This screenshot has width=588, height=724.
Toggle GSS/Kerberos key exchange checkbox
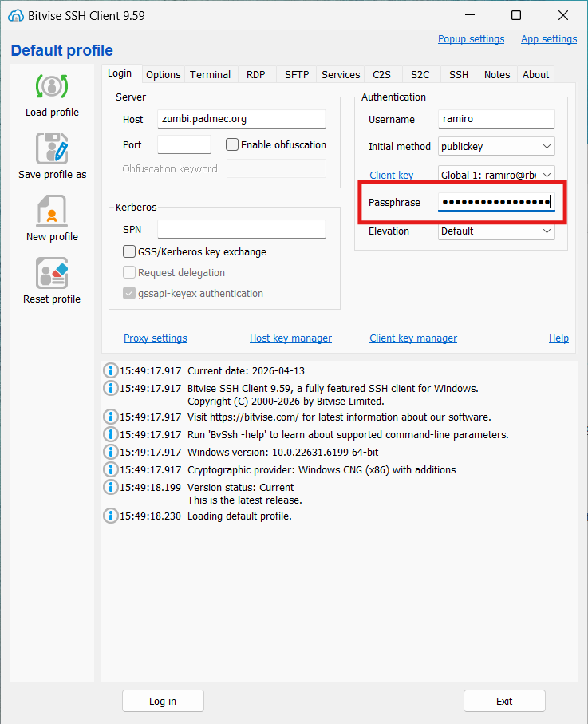point(129,251)
